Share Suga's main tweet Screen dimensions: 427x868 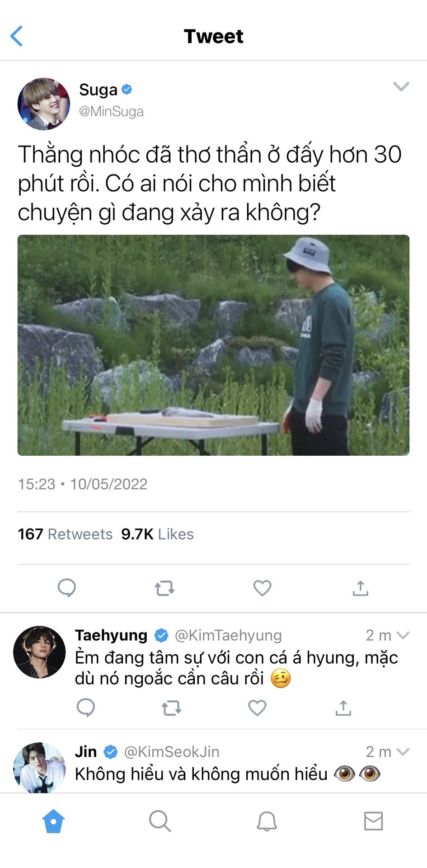point(360,588)
